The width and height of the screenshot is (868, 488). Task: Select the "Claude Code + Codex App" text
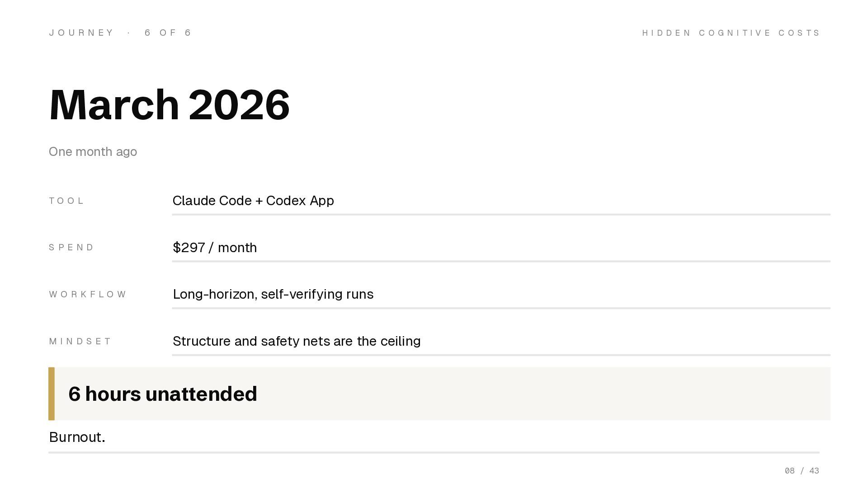coord(253,201)
